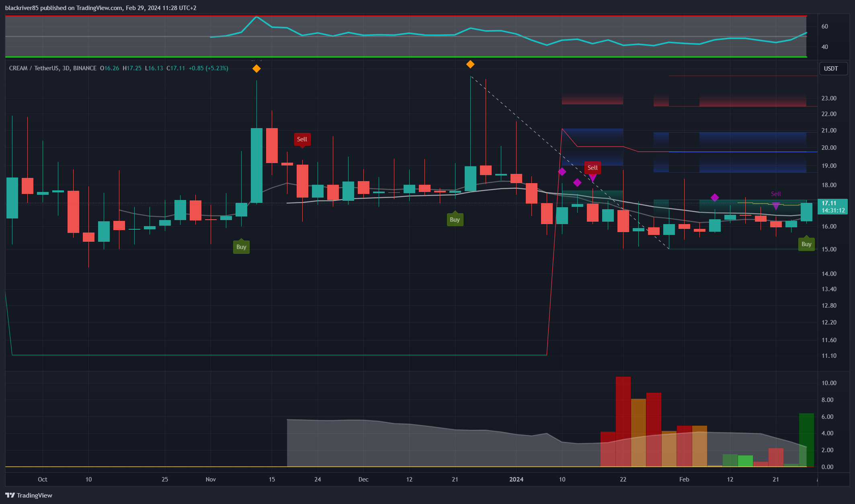The width and height of the screenshot is (855, 504).
Task: Click the 25 date label on the time axis
Action: 165,480
